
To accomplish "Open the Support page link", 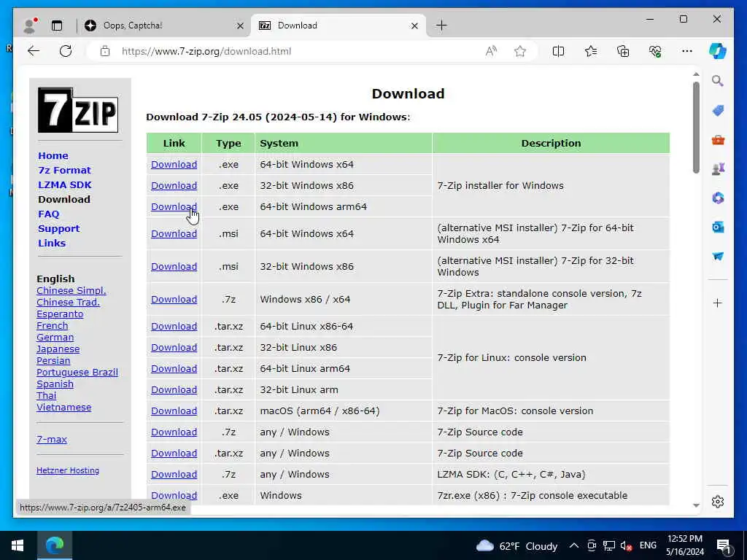I will (x=58, y=228).
